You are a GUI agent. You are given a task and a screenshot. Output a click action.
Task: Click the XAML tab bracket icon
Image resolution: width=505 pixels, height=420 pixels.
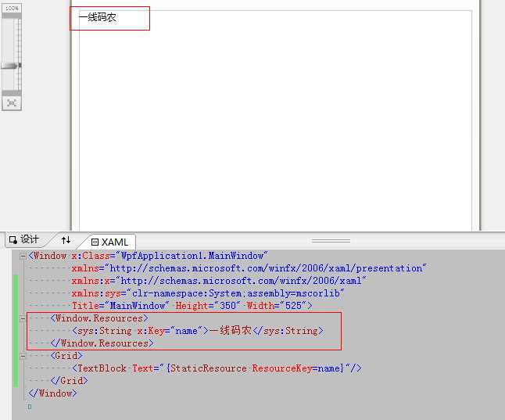click(x=95, y=242)
